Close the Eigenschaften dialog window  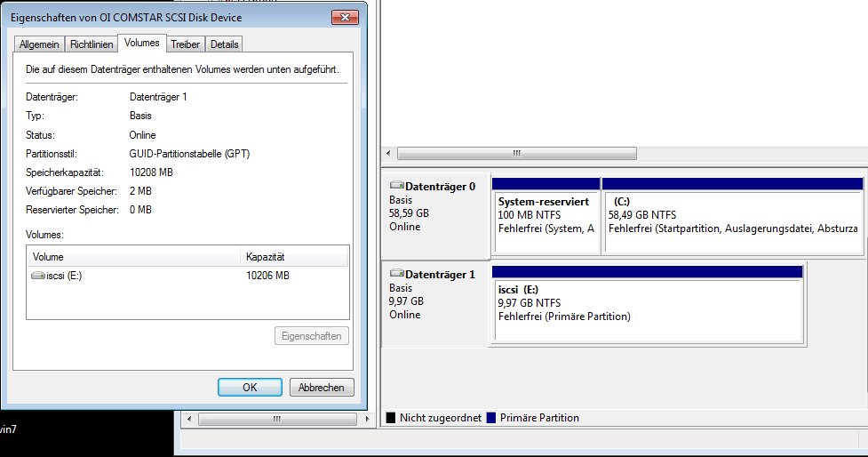tap(345, 17)
